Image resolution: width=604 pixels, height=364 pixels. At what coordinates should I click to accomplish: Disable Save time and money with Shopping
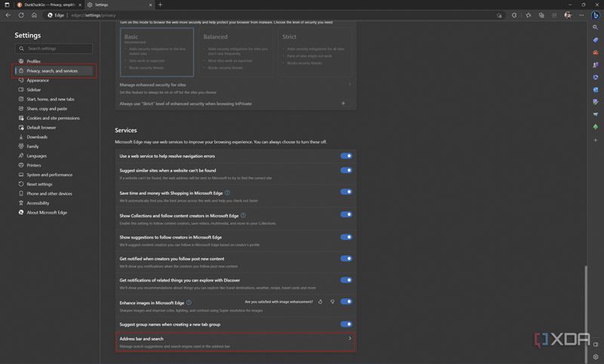click(346, 192)
